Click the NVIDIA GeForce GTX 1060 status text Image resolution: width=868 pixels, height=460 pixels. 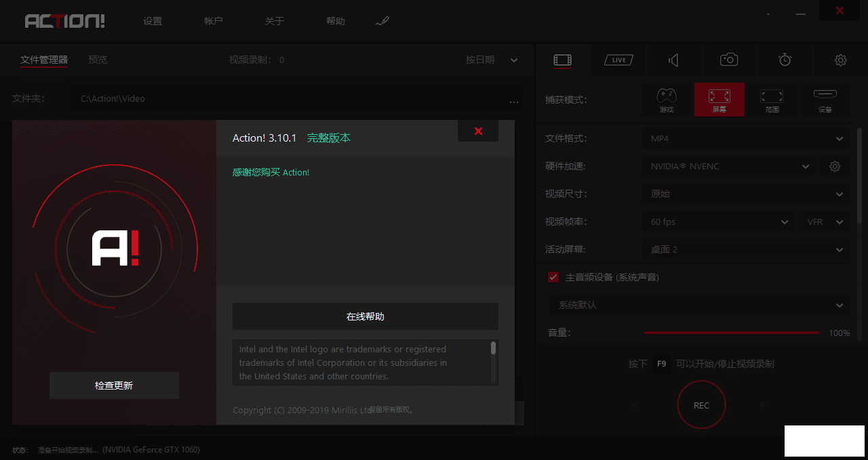click(x=151, y=449)
